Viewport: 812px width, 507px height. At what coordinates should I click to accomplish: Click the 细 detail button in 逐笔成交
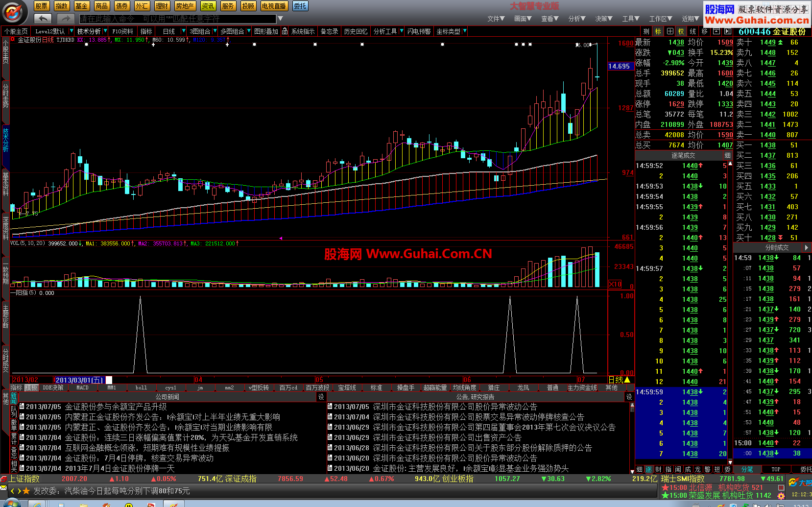click(x=727, y=155)
